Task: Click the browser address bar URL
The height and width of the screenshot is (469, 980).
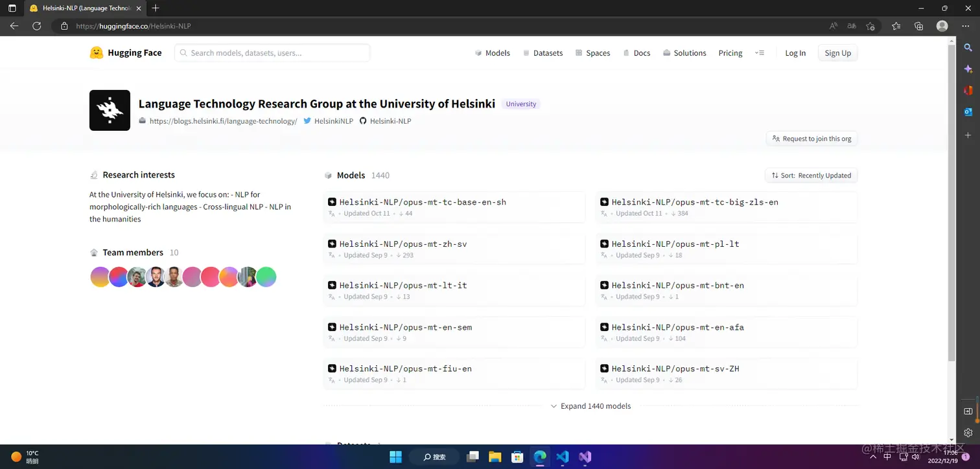Action: tap(134, 26)
